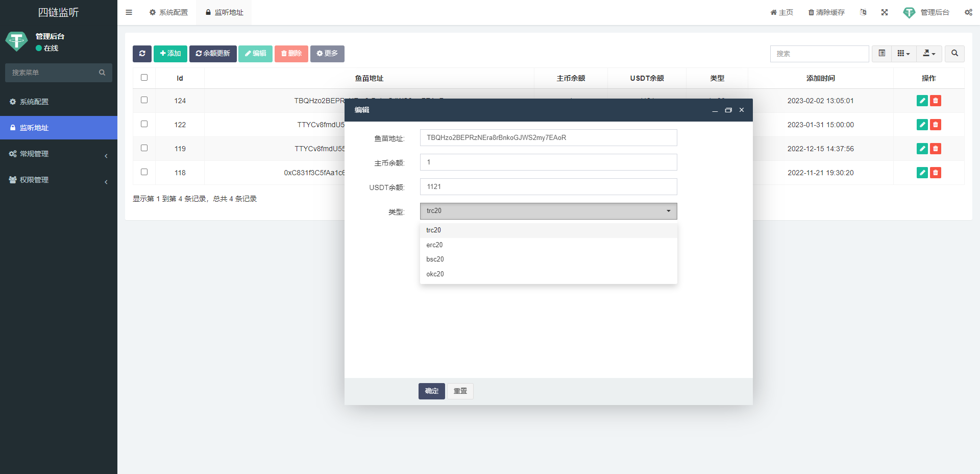
Task: Click the USDT余额 input field
Action: click(548, 187)
